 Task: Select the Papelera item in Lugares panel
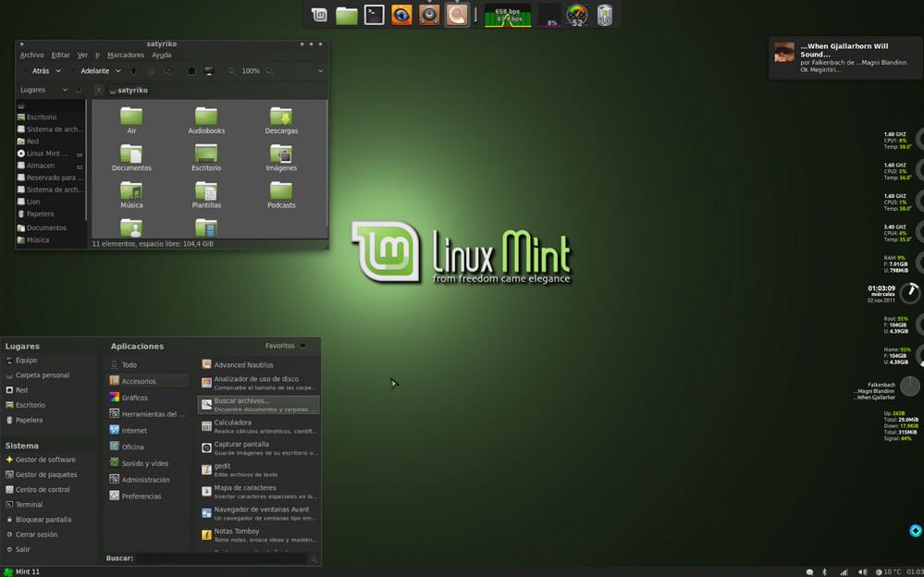tap(31, 419)
